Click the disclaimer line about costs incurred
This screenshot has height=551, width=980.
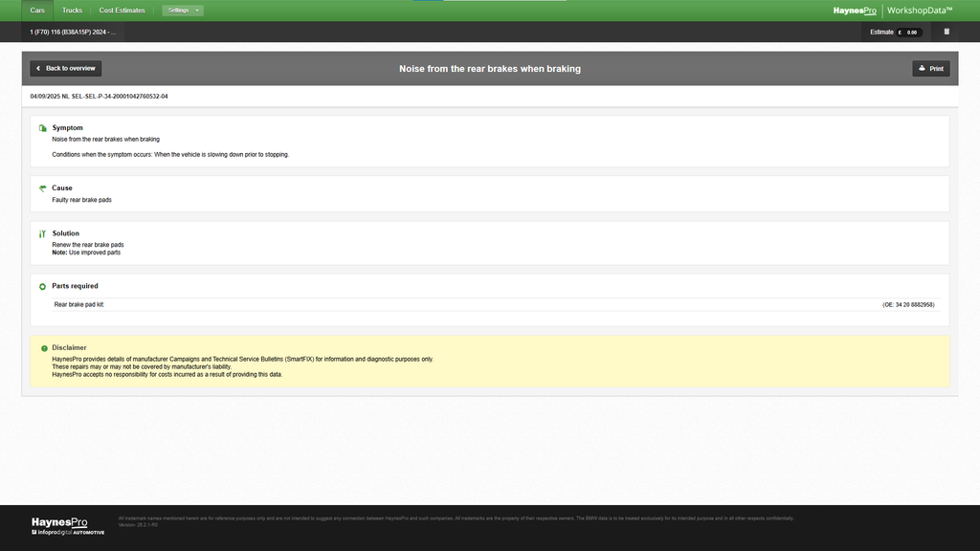tap(167, 375)
